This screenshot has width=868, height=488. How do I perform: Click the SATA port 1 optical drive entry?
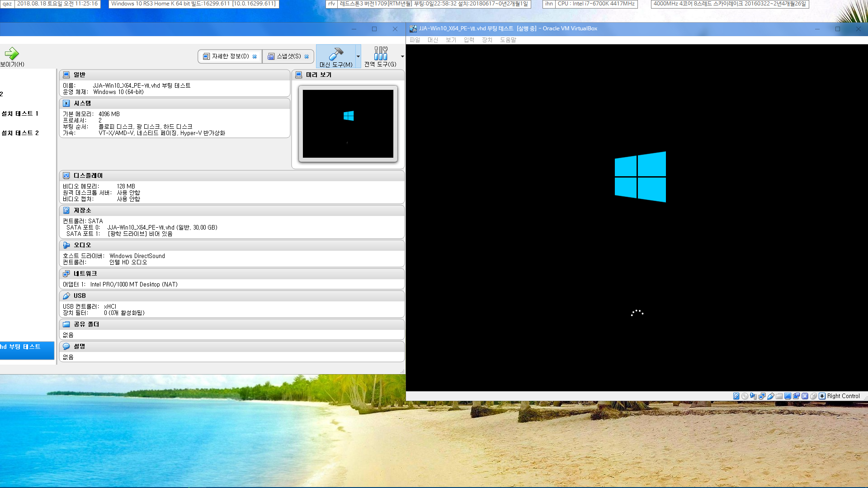click(140, 234)
